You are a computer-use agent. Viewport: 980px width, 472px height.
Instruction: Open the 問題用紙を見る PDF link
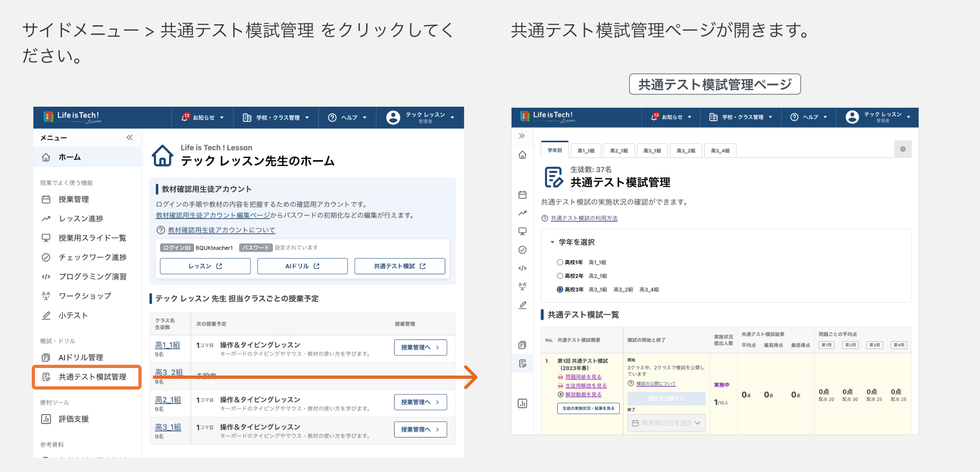tap(583, 377)
